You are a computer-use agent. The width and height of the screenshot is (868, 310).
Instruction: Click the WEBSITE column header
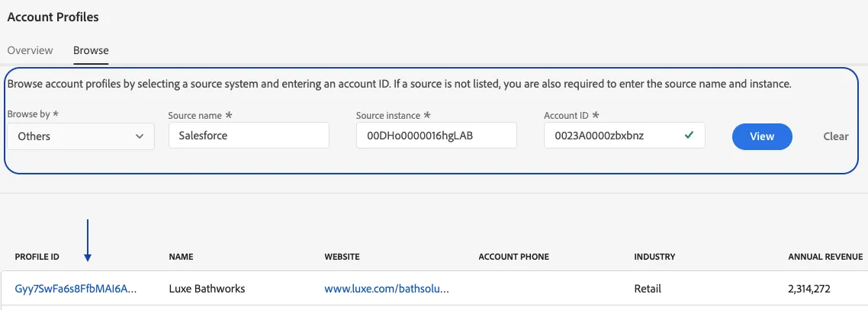342,257
